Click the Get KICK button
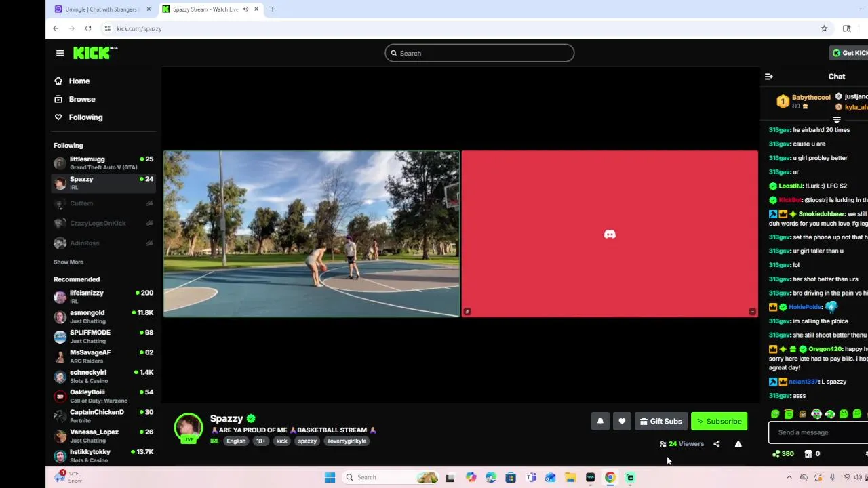The height and width of the screenshot is (488, 868). (x=849, y=53)
